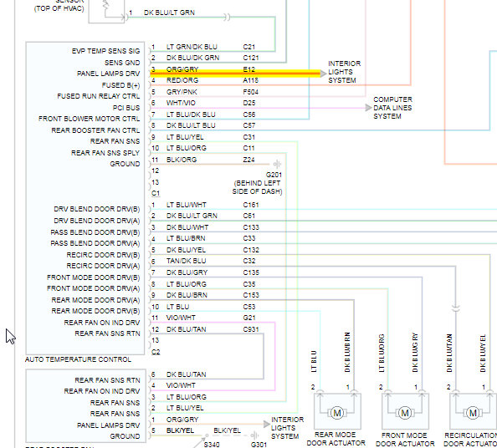
Task: Click the REAR FAN SNS SPLY label
Action: [x=105, y=153]
